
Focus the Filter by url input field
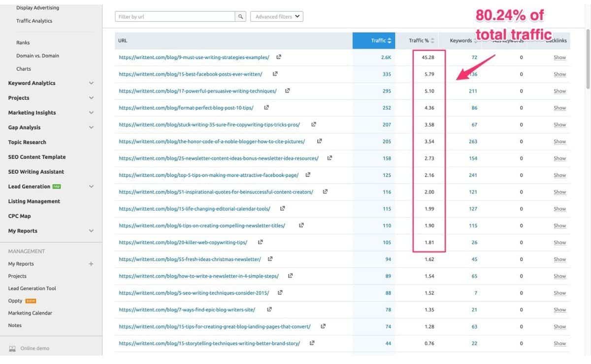click(x=175, y=16)
